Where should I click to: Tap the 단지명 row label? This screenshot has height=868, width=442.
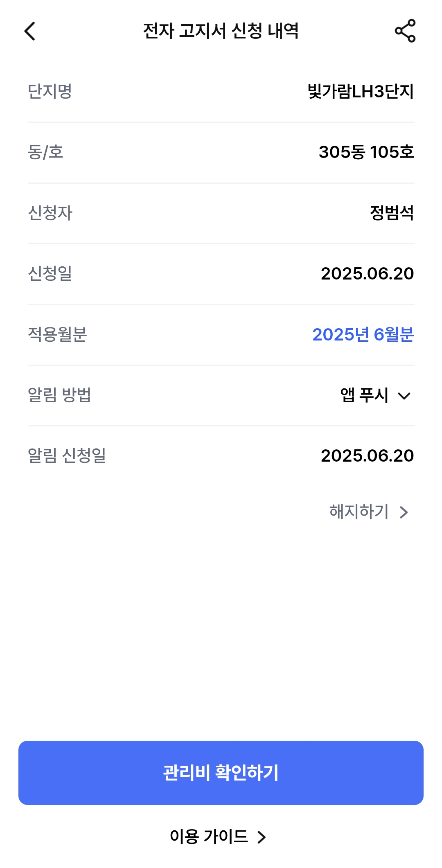[x=50, y=91]
